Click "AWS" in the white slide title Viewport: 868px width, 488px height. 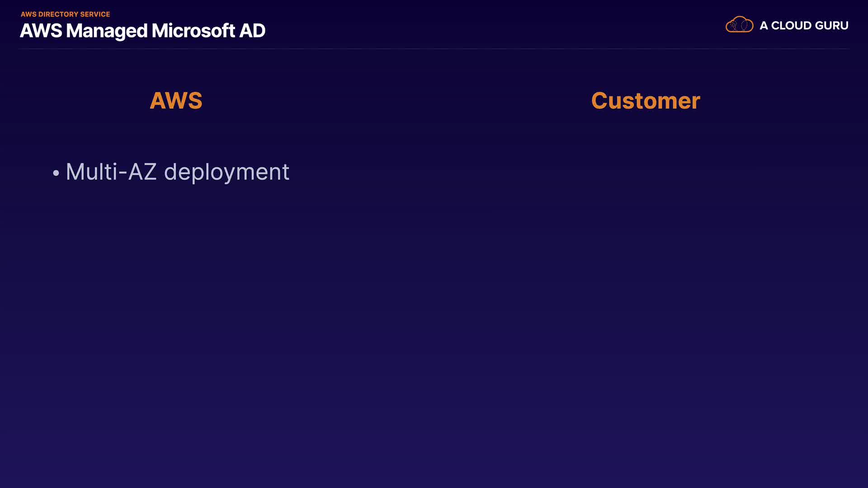coord(41,31)
